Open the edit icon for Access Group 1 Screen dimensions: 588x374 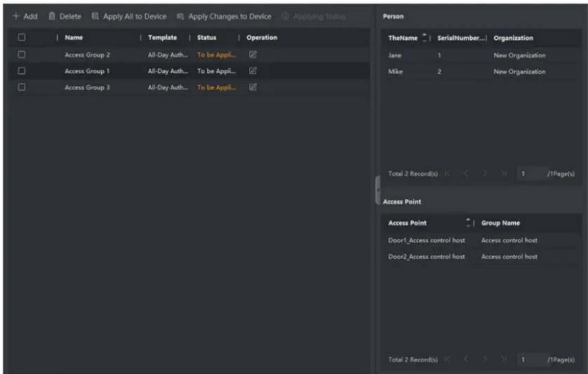tap(253, 71)
